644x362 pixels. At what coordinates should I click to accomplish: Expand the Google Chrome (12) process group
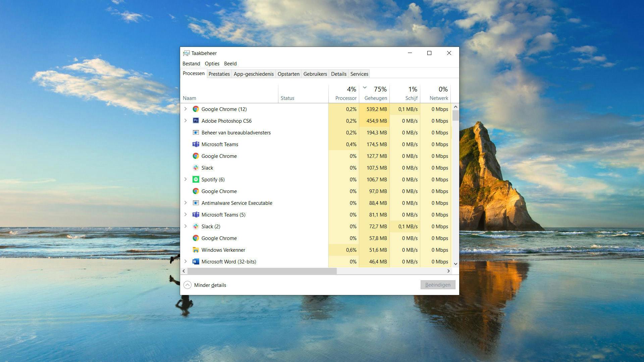185,109
